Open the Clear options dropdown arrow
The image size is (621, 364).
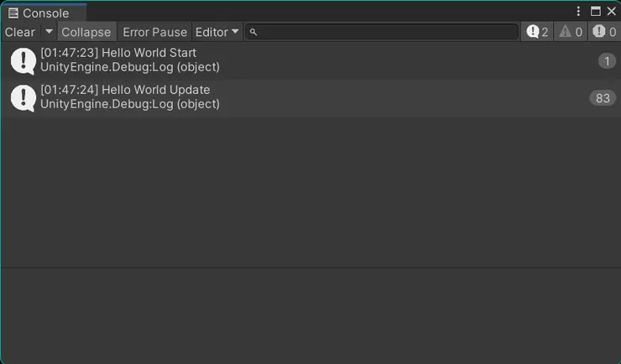pos(49,32)
